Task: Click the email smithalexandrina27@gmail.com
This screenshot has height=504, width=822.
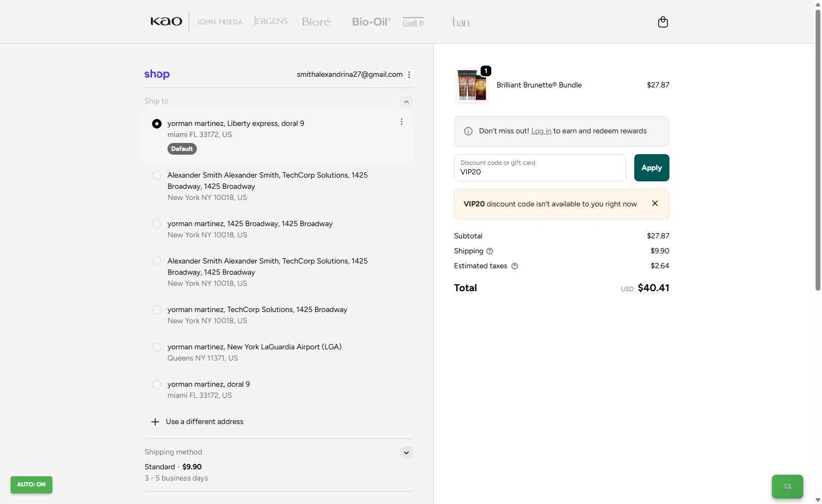Action: tap(349, 75)
